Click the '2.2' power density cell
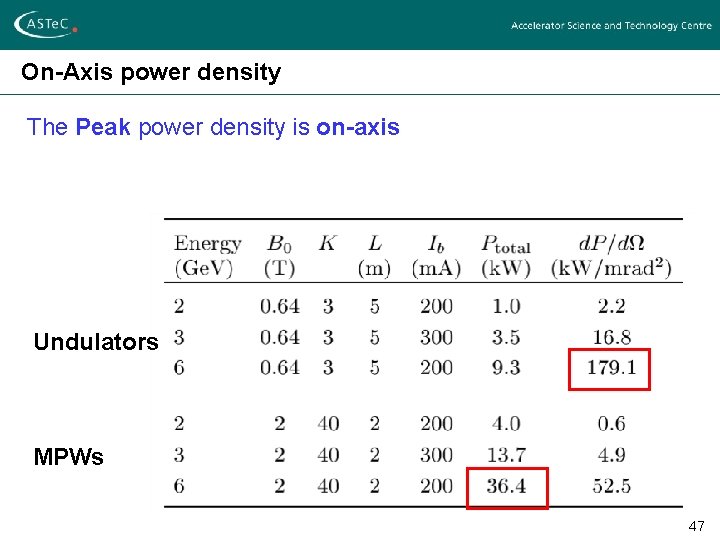The image size is (720, 540). 612,306
